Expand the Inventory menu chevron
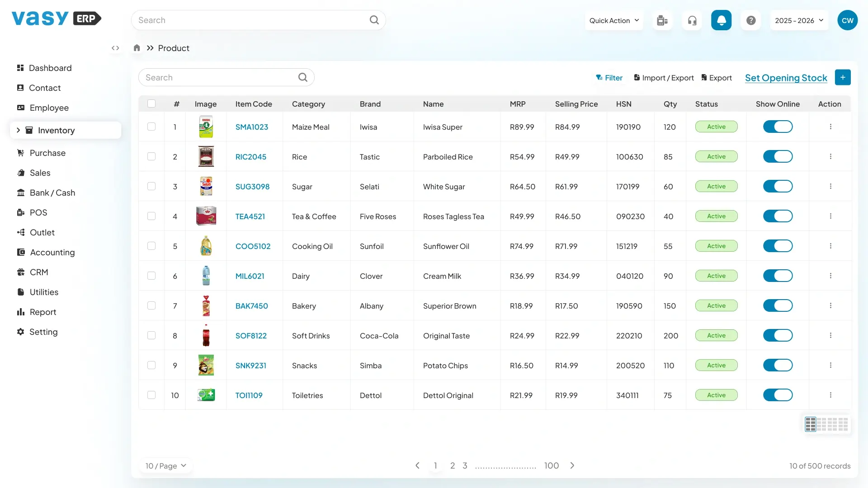Image resolution: width=868 pixels, height=488 pixels. click(x=18, y=130)
